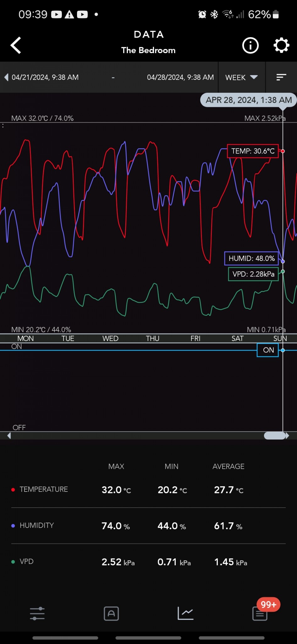
Task: Open the controls sliders tab icon
Action: coord(37,613)
